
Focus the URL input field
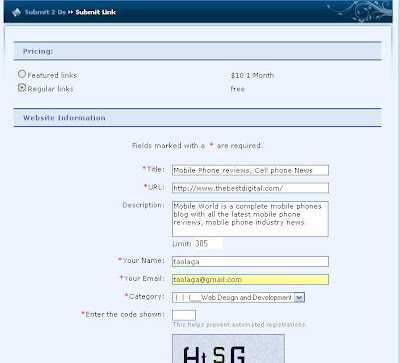(x=250, y=188)
